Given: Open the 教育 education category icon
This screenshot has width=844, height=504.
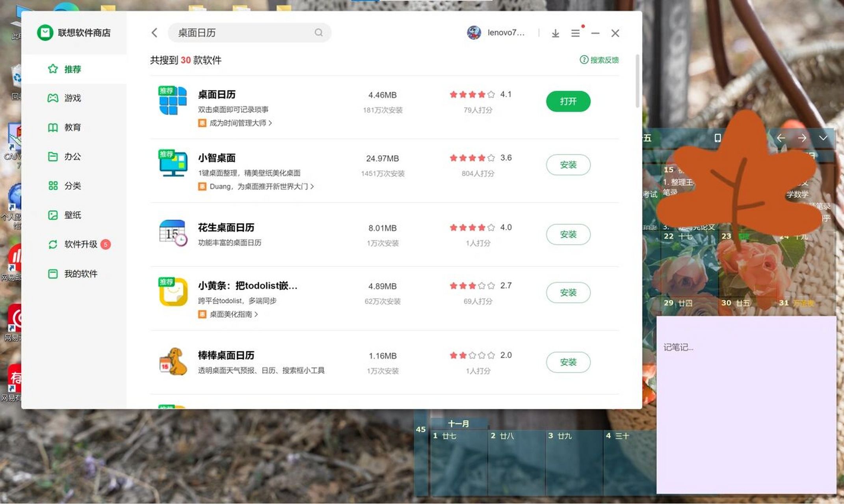Looking at the screenshot, I should coord(52,127).
